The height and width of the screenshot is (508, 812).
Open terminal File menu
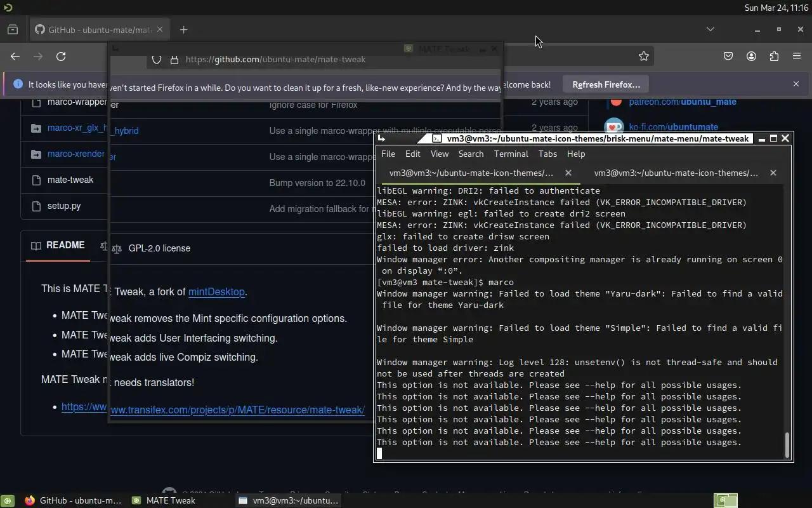[x=388, y=154]
